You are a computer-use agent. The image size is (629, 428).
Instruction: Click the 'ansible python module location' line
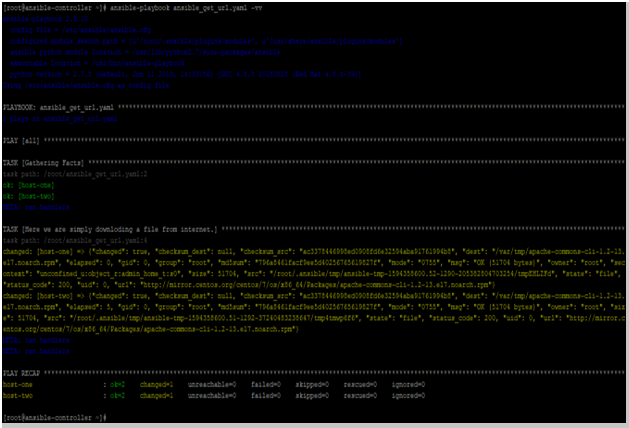[x=145, y=52]
